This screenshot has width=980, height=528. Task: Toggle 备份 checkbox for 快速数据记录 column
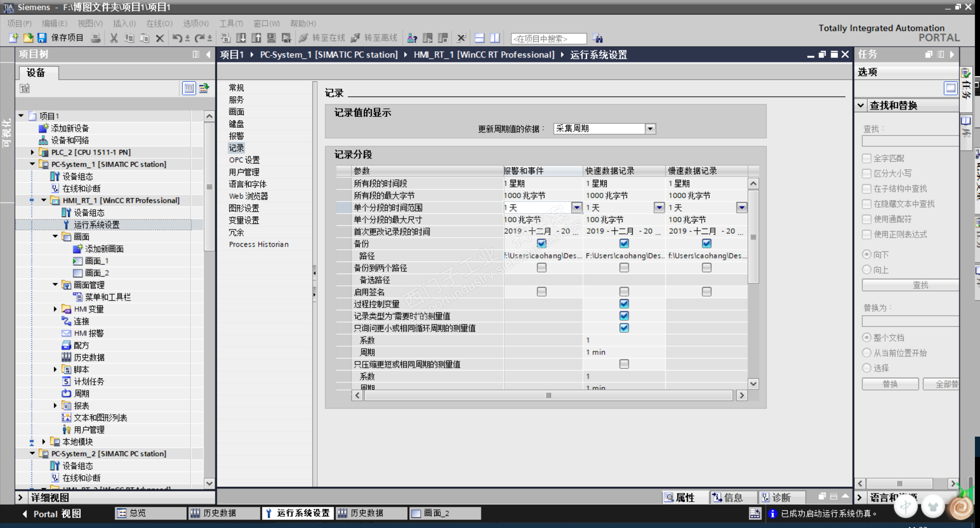pos(624,244)
